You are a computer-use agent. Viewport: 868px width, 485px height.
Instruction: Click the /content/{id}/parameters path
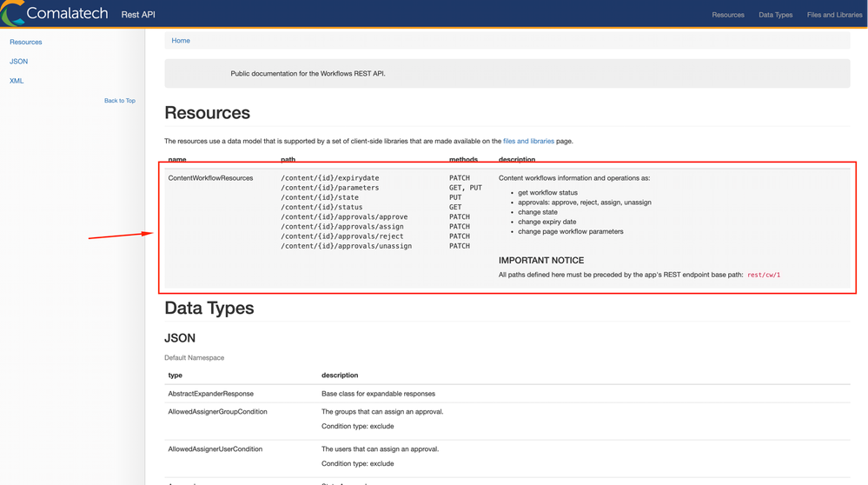(x=330, y=188)
